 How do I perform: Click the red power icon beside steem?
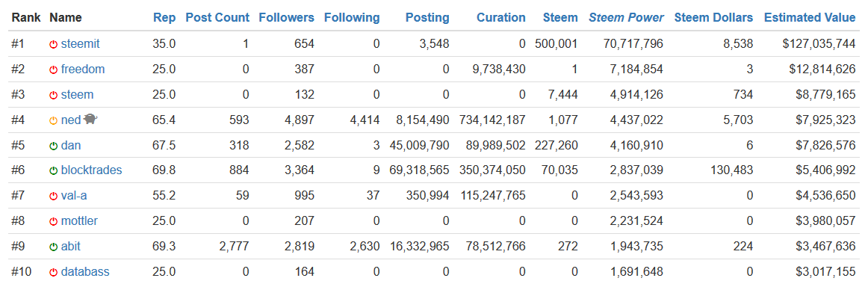[54, 95]
